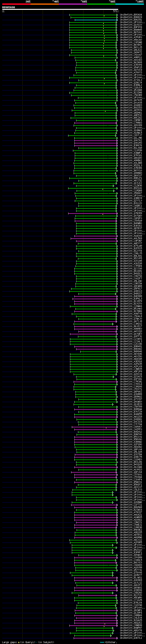Select hit label UniRef100_B3R676
The width and height of the screenshot is (146, 644).
click(x=131, y=145)
